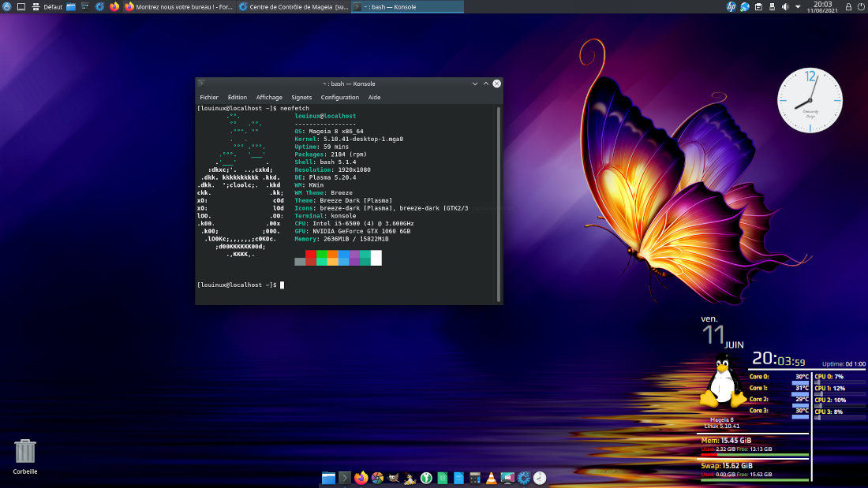The image size is (868, 488).
Task: Click the Konsole window menu icon in titlebar
Action: [x=201, y=84]
